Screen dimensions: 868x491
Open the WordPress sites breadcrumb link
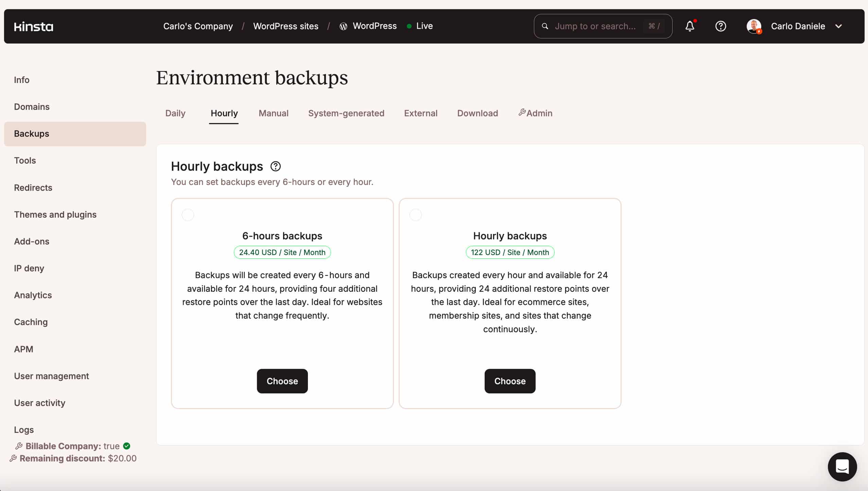coord(286,26)
